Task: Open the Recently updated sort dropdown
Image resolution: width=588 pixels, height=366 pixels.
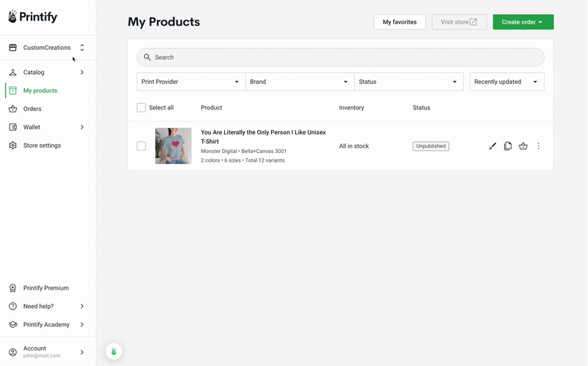Action: pyautogui.click(x=506, y=82)
